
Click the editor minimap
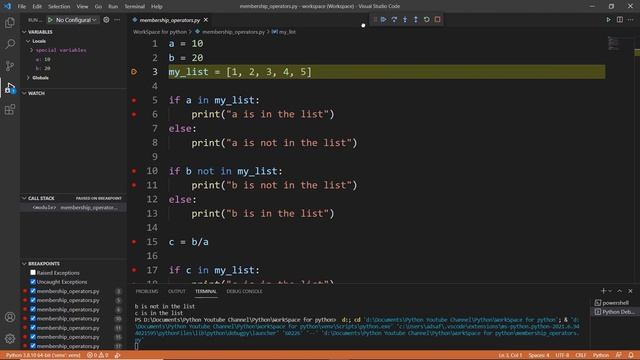coord(613,44)
